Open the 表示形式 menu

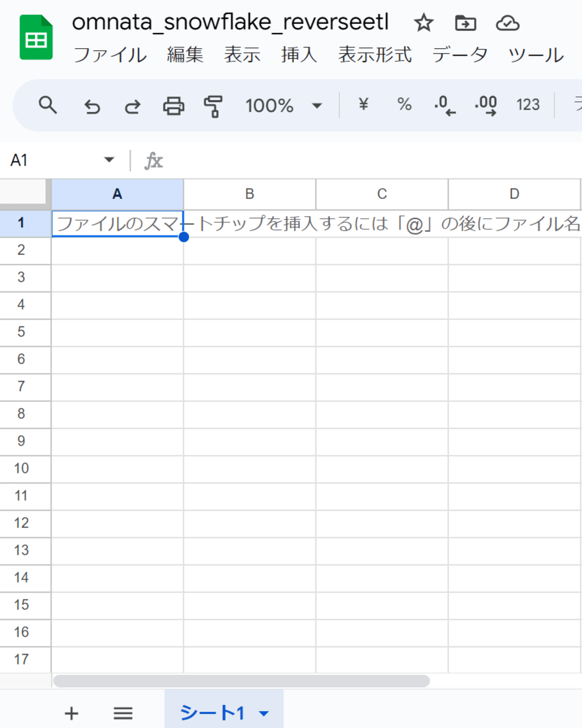pos(375,55)
